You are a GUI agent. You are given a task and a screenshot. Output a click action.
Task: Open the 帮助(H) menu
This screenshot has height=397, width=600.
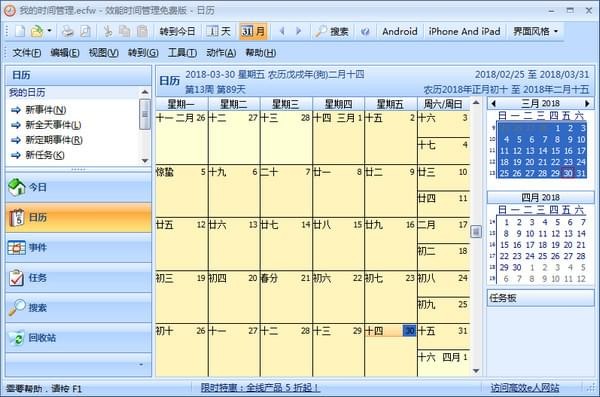click(x=261, y=53)
